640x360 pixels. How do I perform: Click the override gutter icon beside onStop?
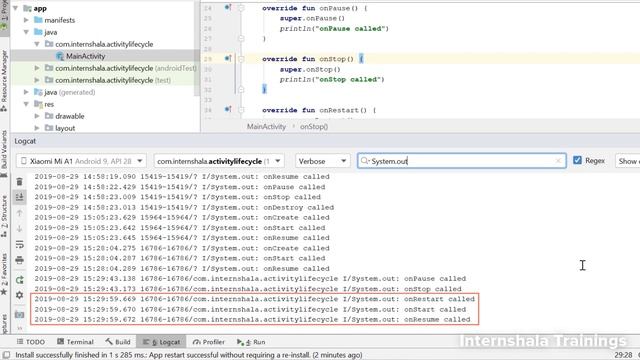coord(228,58)
